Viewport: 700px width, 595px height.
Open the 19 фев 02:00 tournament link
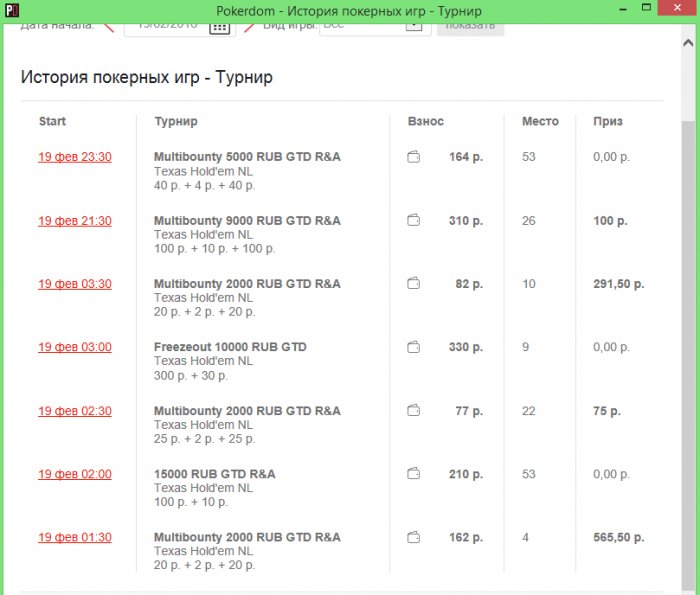(x=75, y=474)
